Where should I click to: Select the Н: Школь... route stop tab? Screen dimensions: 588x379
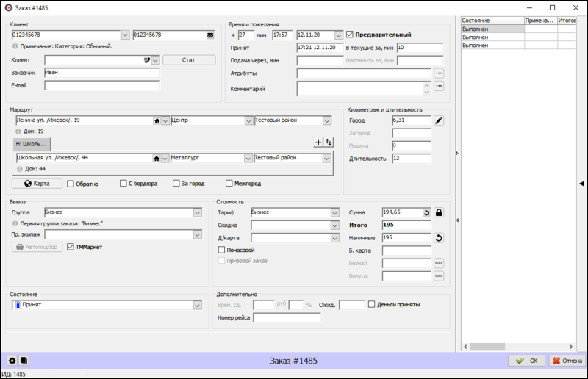click(32, 143)
